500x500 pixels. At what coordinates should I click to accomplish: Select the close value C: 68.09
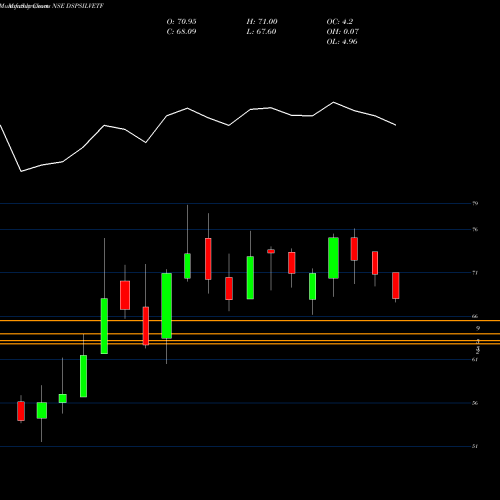coord(181,32)
